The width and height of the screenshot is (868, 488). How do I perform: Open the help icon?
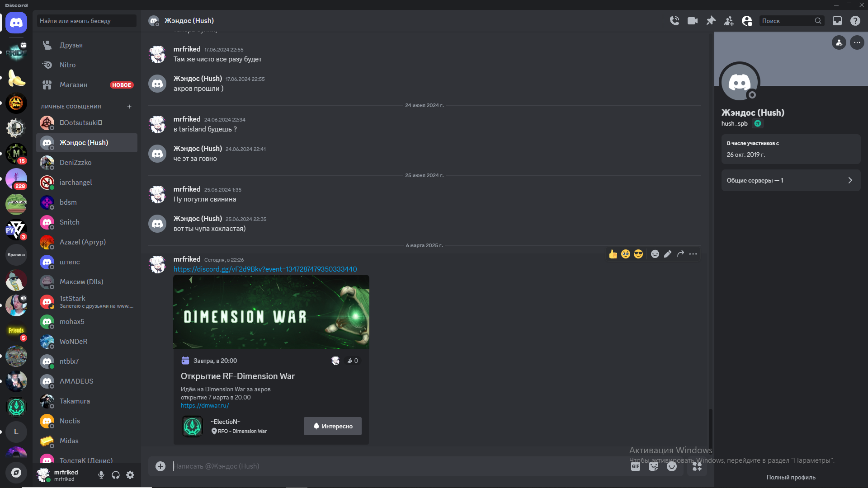(x=855, y=21)
